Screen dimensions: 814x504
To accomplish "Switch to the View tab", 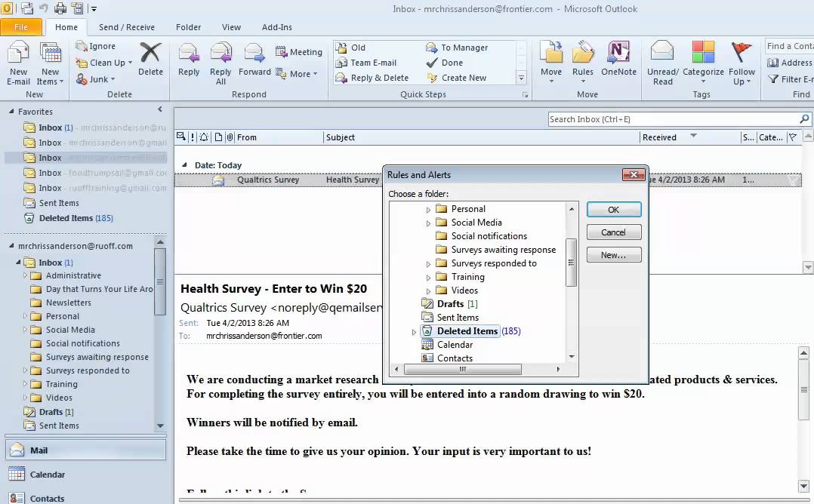I will (231, 27).
